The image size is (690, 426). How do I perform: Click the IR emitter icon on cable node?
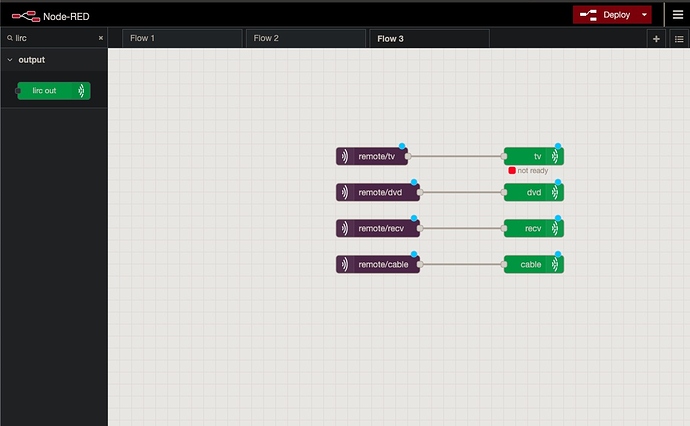tap(555, 264)
